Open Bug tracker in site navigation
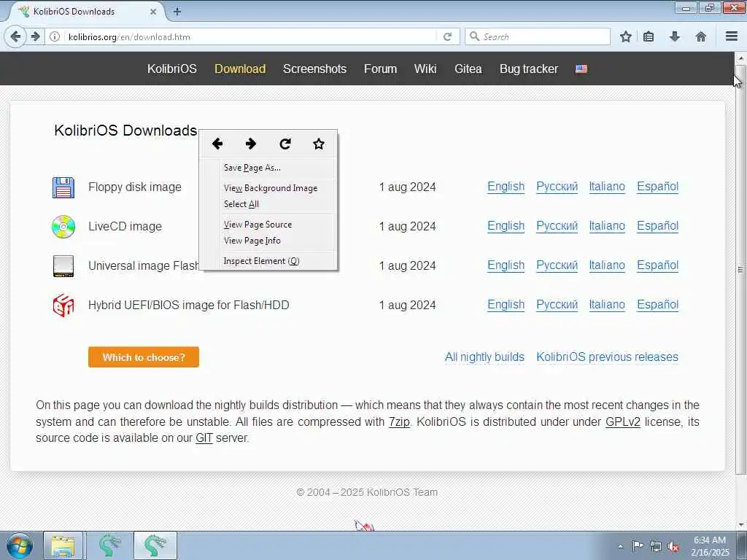This screenshot has width=747, height=560. pyautogui.click(x=529, y=69)
